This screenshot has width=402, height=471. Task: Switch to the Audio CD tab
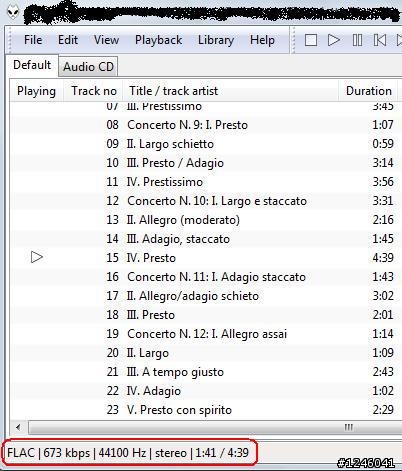(x=88, y=67)
